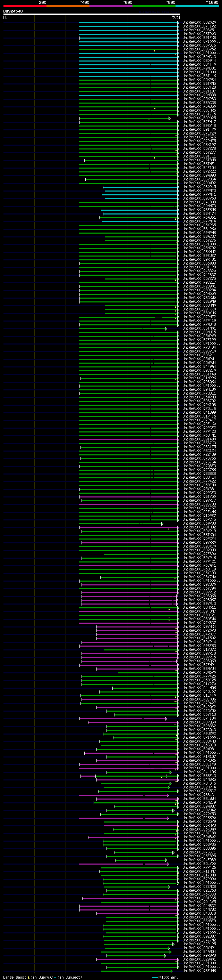Image resolution: width=222 pixels, height=980 pixels.
Task: Select the UniRef100_C6T903 entry
Action: tap(199, 34)
